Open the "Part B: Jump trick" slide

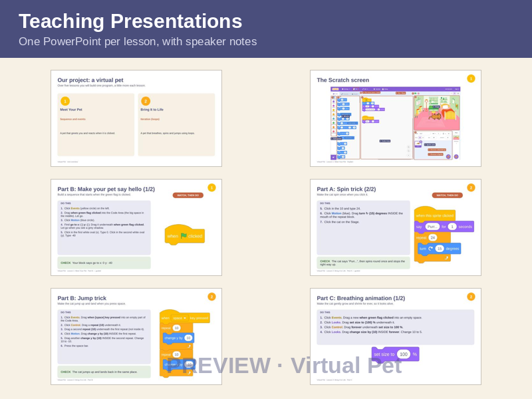(136, 336)
